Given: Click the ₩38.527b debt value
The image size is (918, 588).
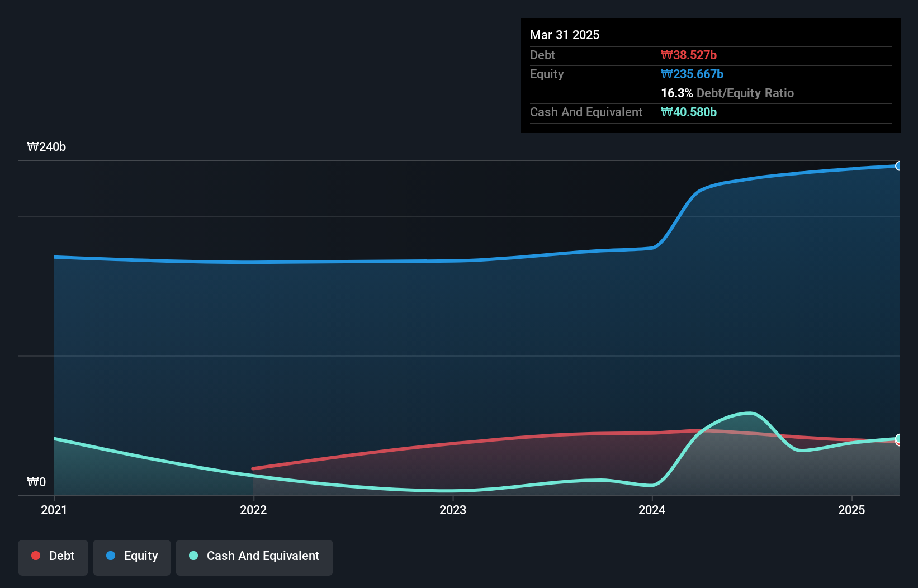Looking at the screenshot, I should pos(689,55).
